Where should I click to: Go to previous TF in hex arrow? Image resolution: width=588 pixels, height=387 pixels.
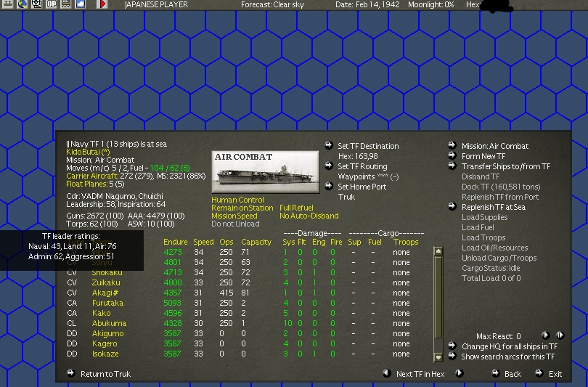[386, 372]
